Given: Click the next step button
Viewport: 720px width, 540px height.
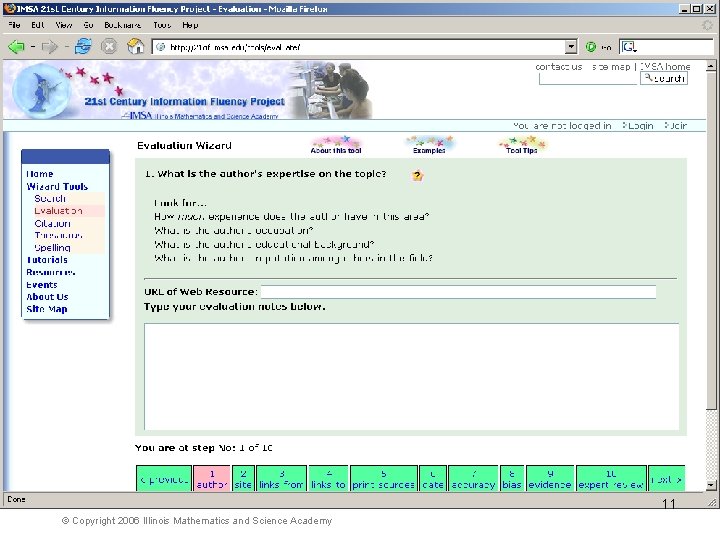Looking at the screenshot, I should pos(666,479).
